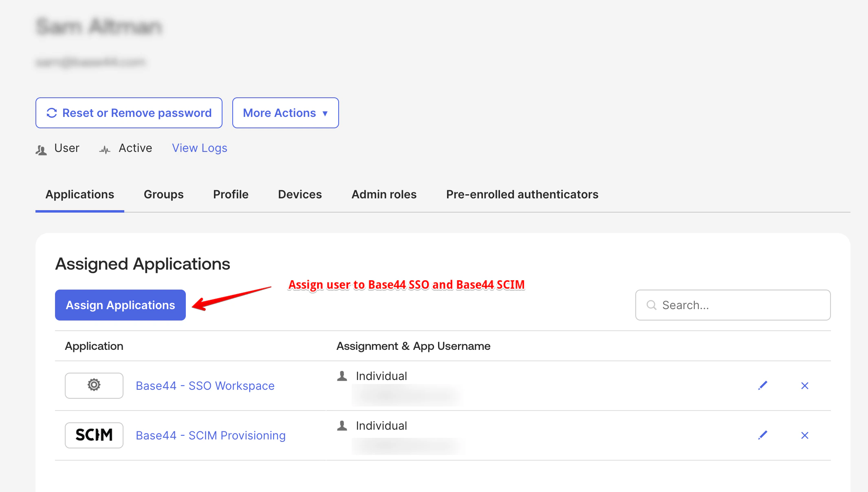Click the Assignment & App Username column header

(414, 346)
